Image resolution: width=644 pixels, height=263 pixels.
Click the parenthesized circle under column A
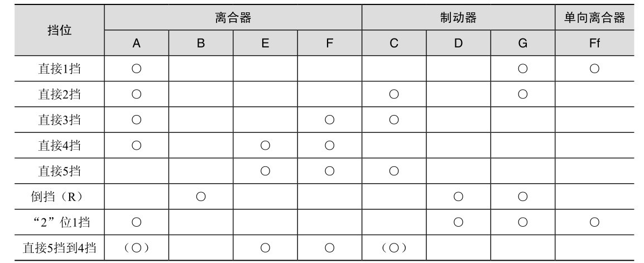click(x=136, y=248)
